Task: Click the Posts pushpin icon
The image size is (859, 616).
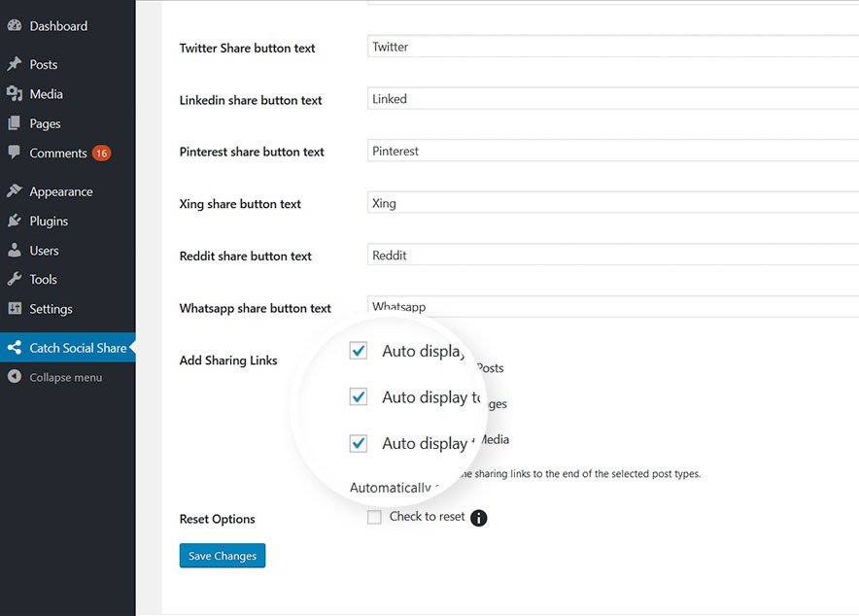Action: [x=15, y=64]
